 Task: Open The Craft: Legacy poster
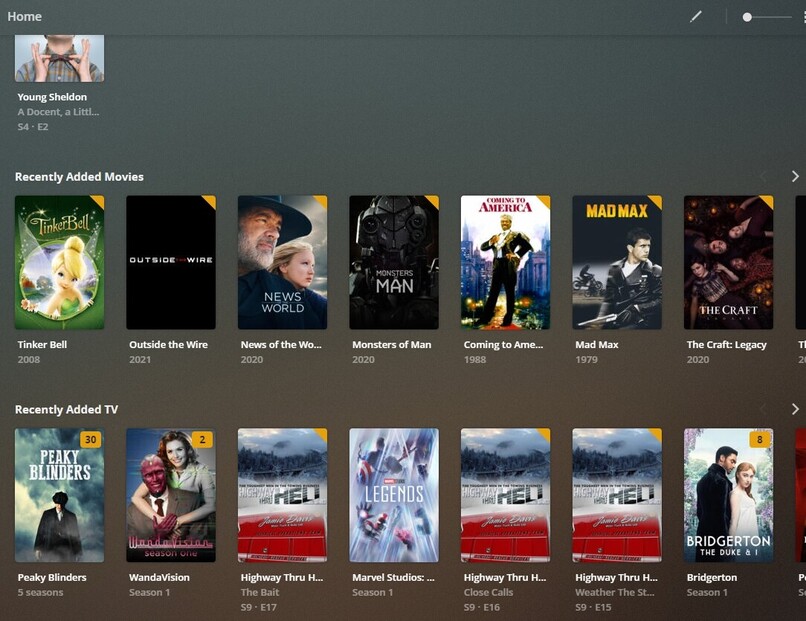[728, 262]
